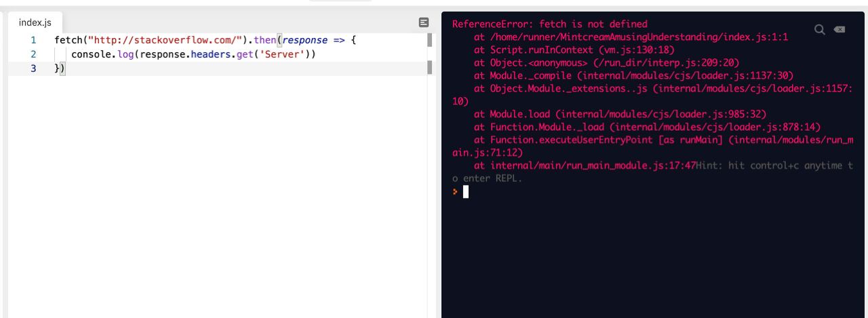The width and height of the screenshot is (868, 318).
Task: Click "console.log" in line 2
Action: pyautogui.click(x=103, y=54)
